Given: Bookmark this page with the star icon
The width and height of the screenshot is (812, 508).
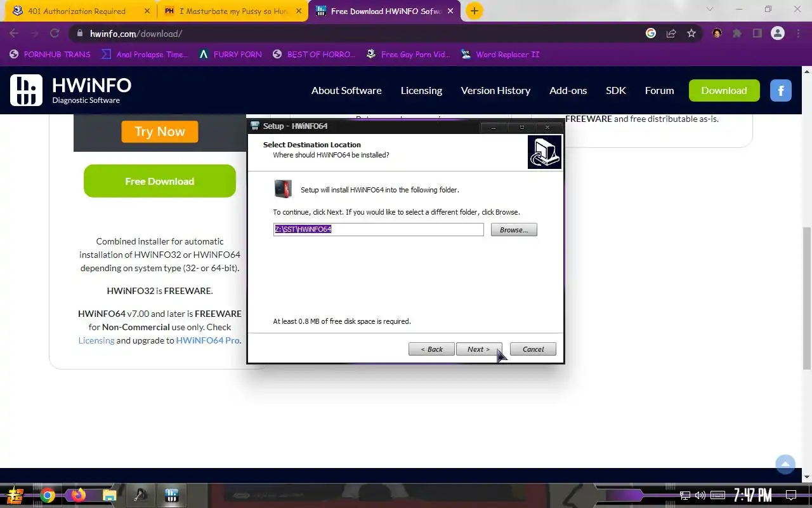Looking at the screenshot, I should click(x=691, y=34).
